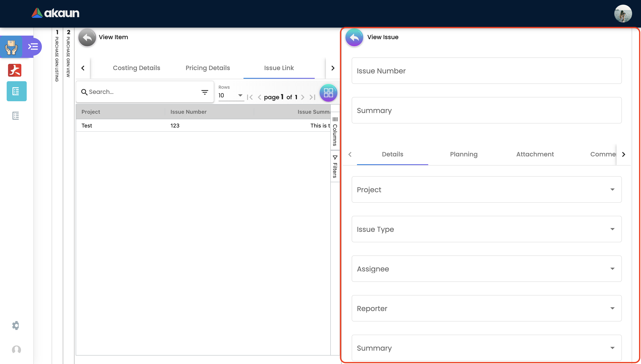This screenshot has width=641, height=364.
Task: Open the settings gear in sidebar
Action: [x=16, y=325]
